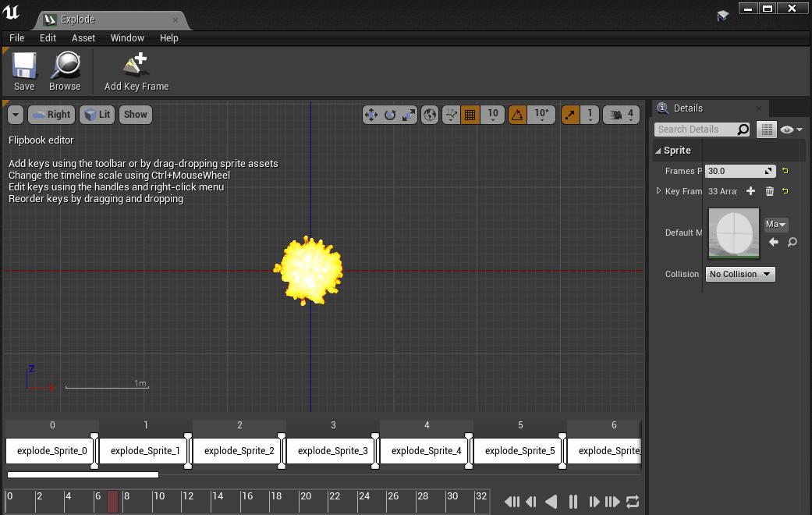Image resolution: width=812 pixels, height=515 pixels.
Task: Toggle scale snapping in the viewport
Action: pos(569,115)
